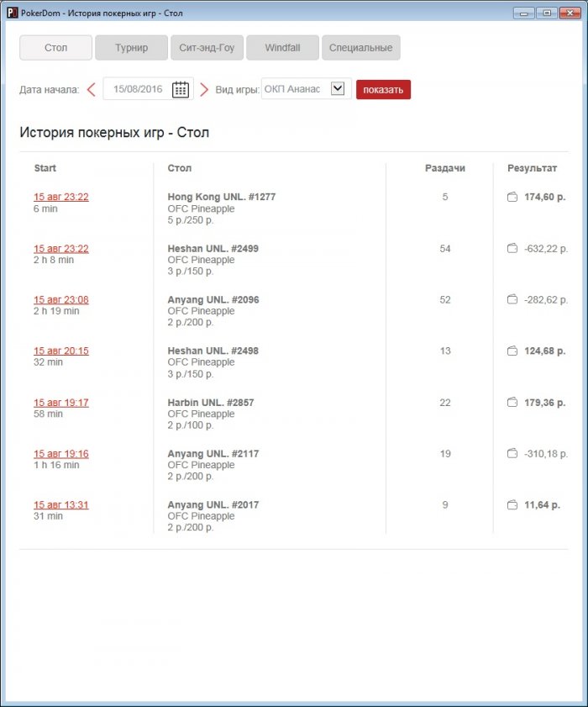Open session link 15 авг 19:17
588x707 pixels.
tap(61, 403)
